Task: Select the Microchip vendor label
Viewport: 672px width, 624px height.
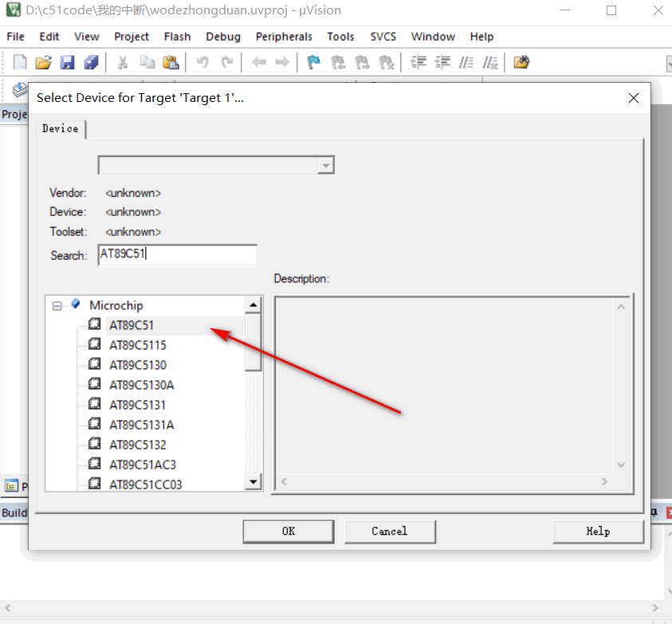Action: pos(116,305)
